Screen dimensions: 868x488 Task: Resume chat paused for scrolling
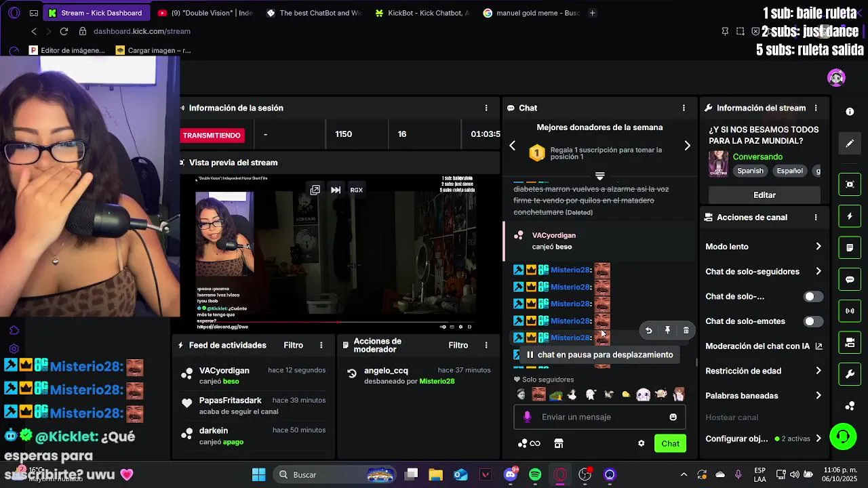point(599,354)
